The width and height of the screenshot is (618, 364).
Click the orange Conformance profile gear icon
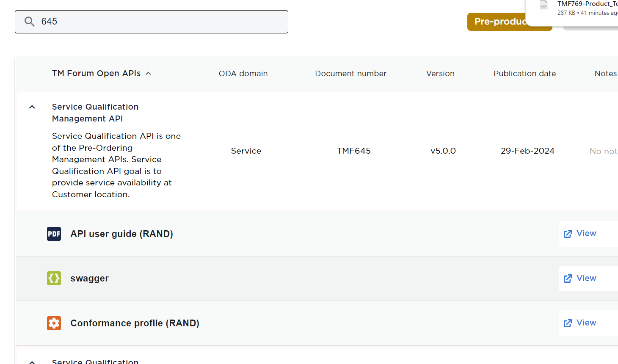tap(54, 323)
